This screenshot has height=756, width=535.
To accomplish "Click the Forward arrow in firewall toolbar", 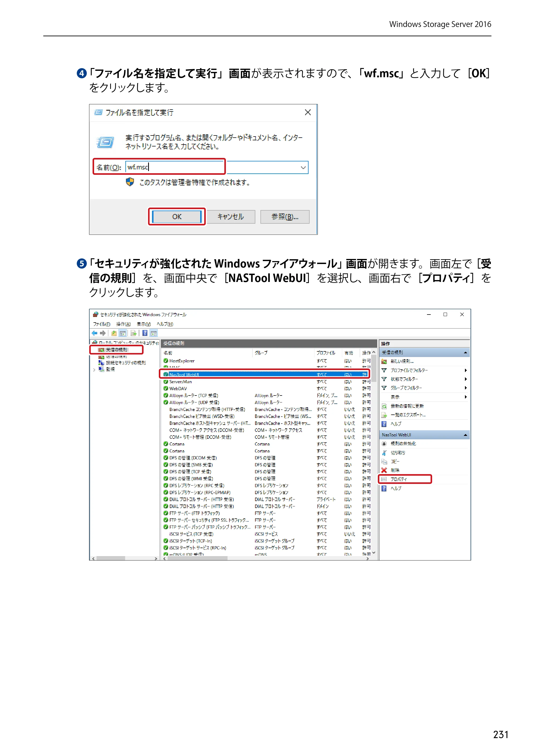I will [103, 333].
